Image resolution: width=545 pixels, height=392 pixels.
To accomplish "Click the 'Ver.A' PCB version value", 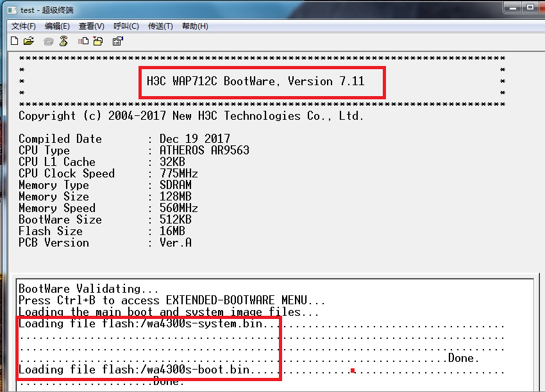I will [x=176, y=242].
